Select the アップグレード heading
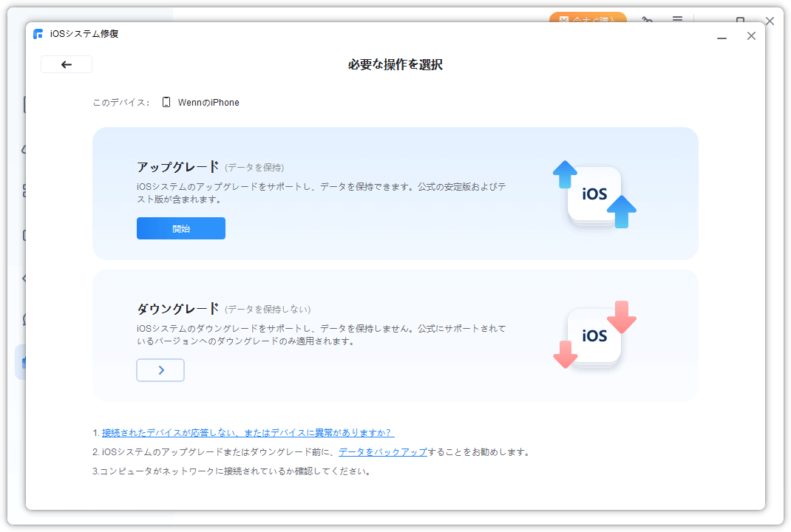Image resolution: width=791 pixels, height=532 pixels. tap(178, 167)
